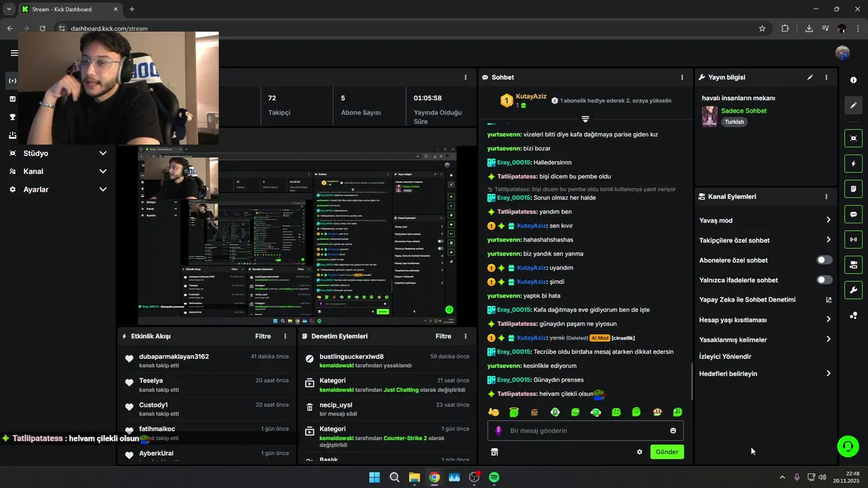Click İzleyici Yönlendir action

coord(725,357)
